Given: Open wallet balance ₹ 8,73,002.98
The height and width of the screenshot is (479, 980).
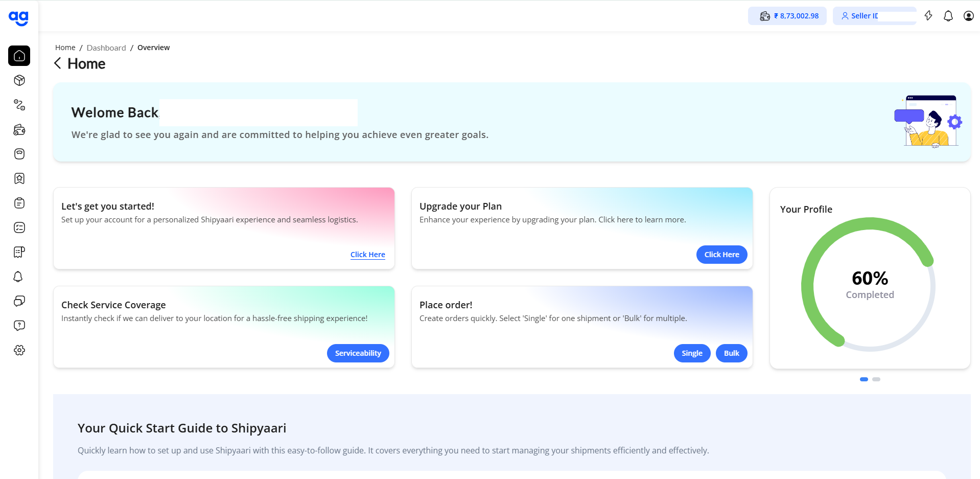Looking at the screenshot, I should click(x=787, y=16).
